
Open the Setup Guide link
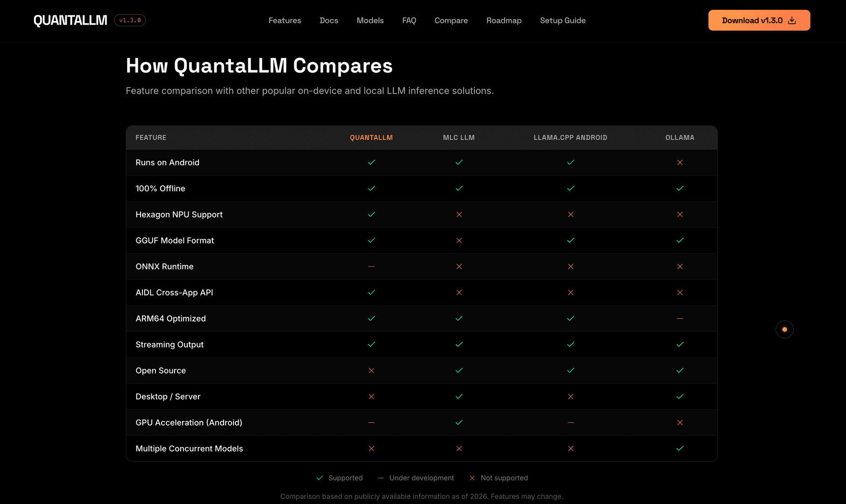pos(563,21)
